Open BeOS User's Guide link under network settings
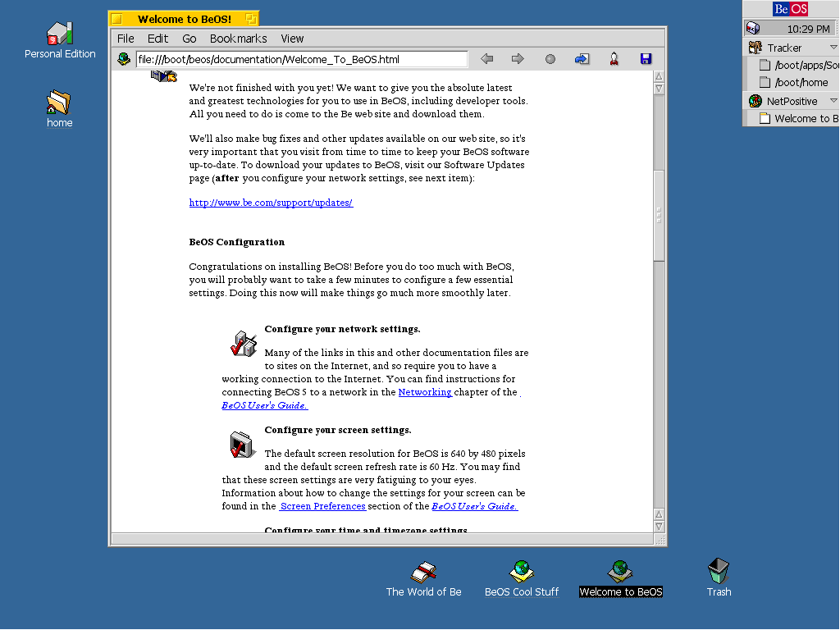The width and height of the screenshot is (840, 630). (x=265, y=405)
